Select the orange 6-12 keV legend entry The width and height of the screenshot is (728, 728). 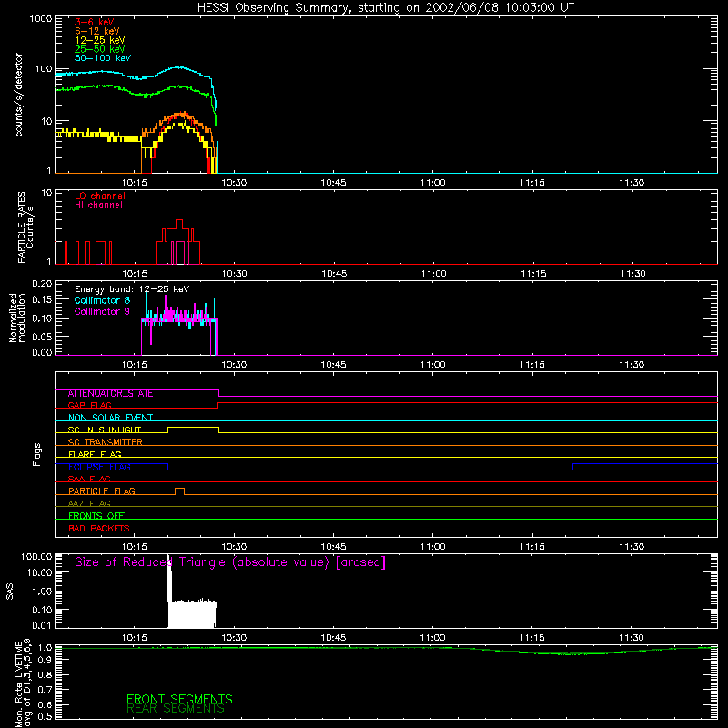(x=97, y=31)
